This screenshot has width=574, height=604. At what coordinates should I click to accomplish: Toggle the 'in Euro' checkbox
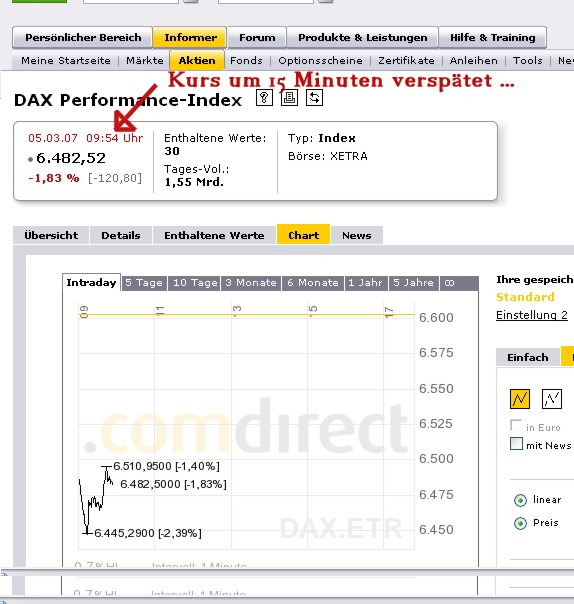(516, 425)
